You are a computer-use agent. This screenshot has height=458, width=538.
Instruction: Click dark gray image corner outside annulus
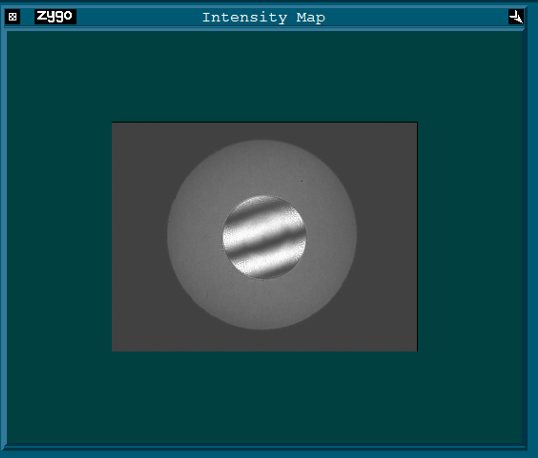pyautogui.click(x=137, y=144)
